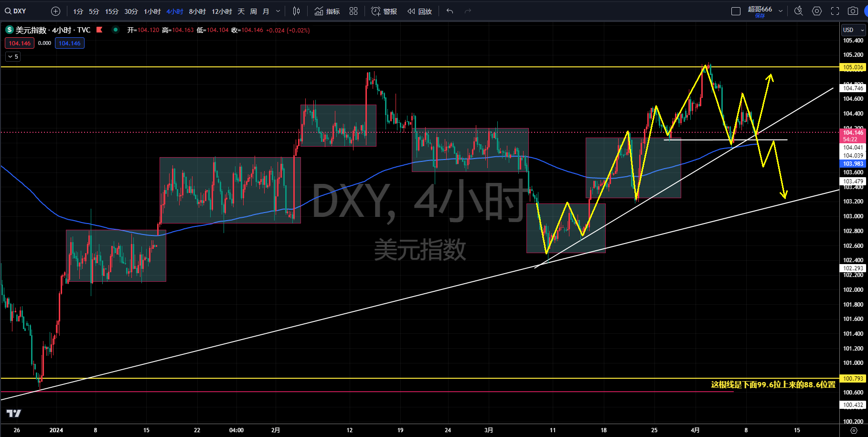Click the TradingView logo on chart

click(x=14, y=413)
